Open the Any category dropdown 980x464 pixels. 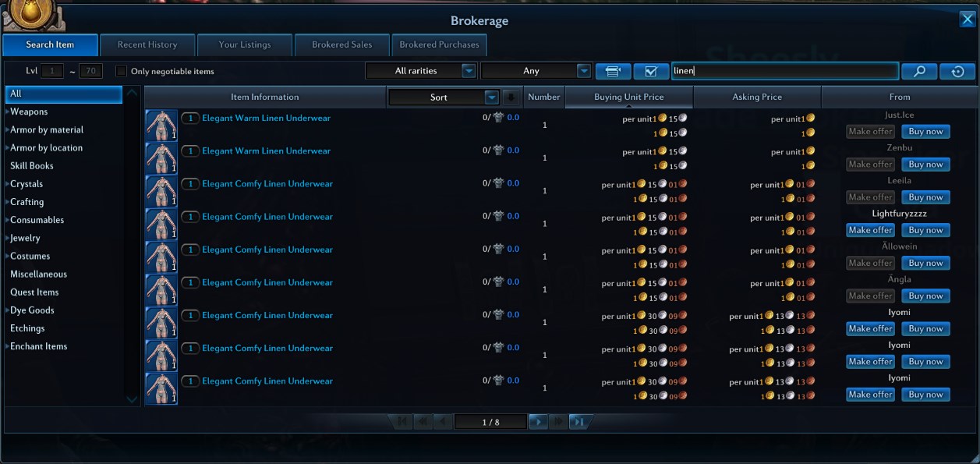536,71
